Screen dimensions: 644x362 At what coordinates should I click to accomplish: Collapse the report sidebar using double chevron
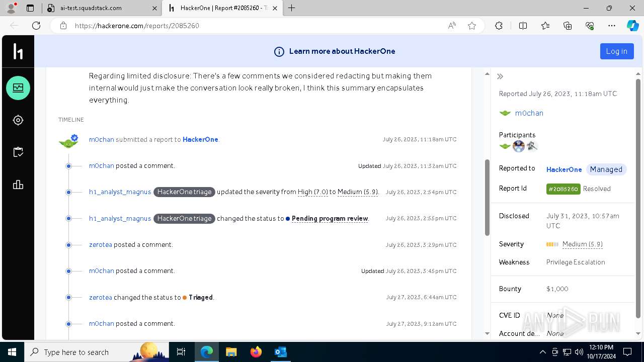pos(500,76)
